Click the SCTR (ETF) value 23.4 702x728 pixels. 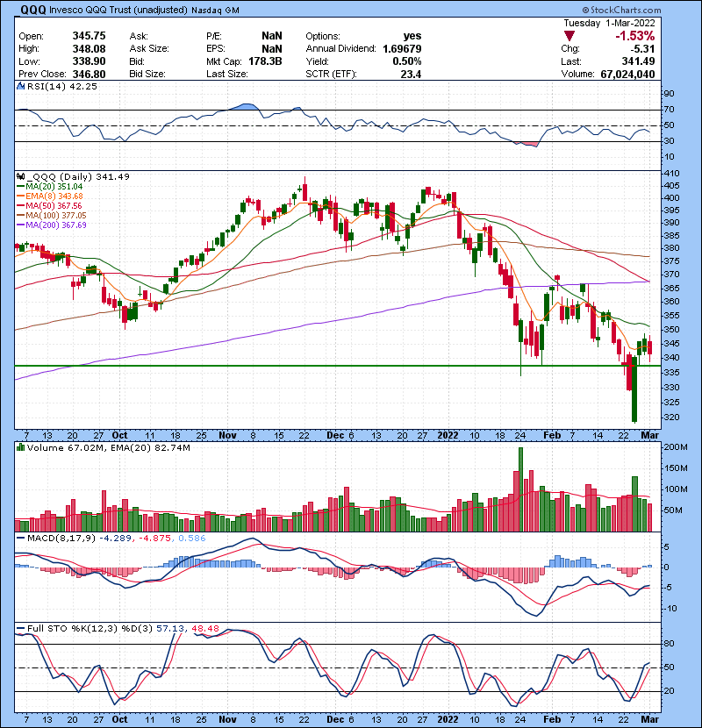point(412,74)
